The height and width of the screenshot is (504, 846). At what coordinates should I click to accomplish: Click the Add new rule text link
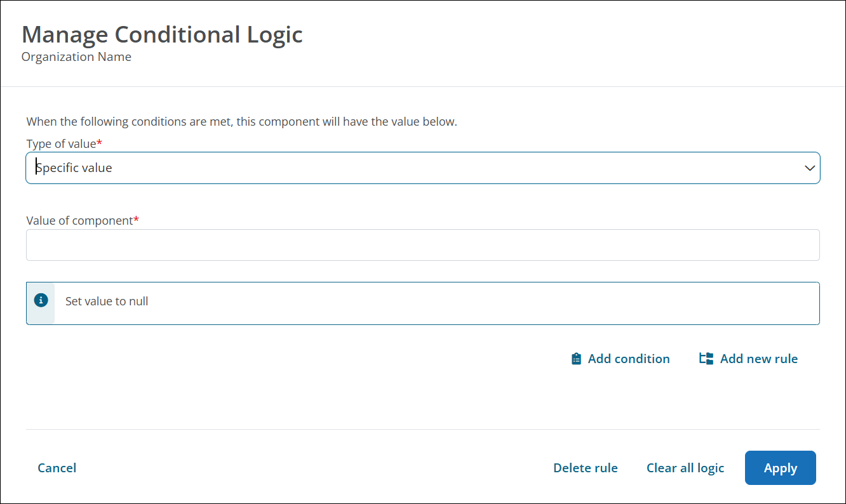pos(758,359)
